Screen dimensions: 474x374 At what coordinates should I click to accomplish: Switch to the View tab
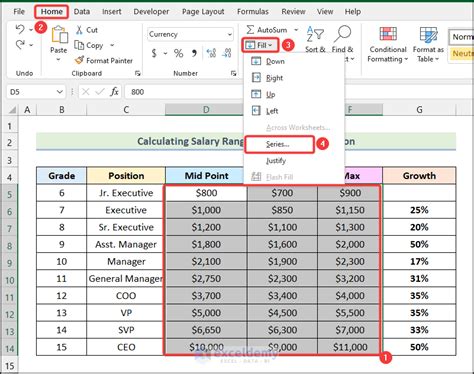(x=325, y=12)
